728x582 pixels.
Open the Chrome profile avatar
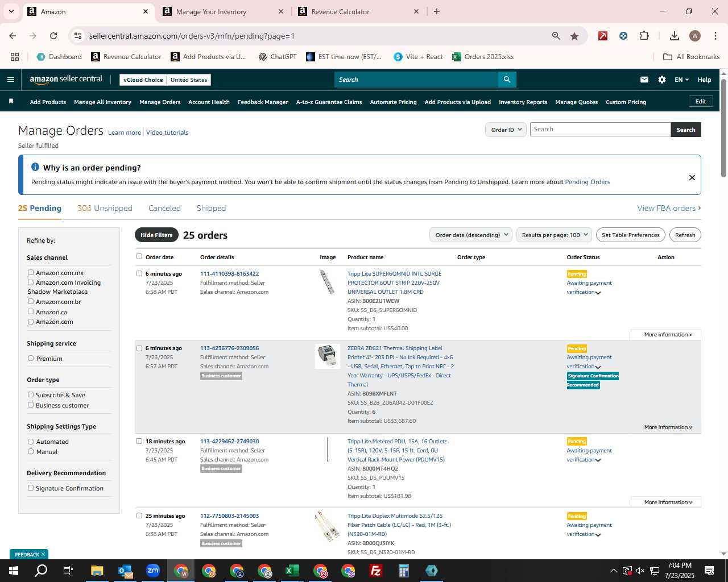point(694,36)
